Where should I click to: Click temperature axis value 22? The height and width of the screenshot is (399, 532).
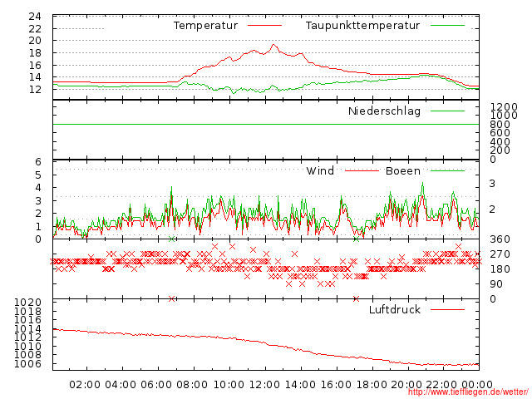tap(35, 28)
